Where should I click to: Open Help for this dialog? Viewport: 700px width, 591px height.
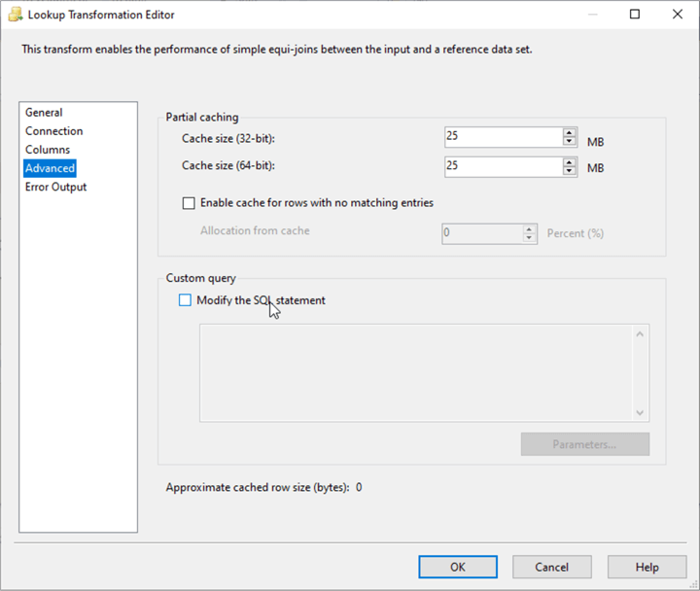[647, 567]
